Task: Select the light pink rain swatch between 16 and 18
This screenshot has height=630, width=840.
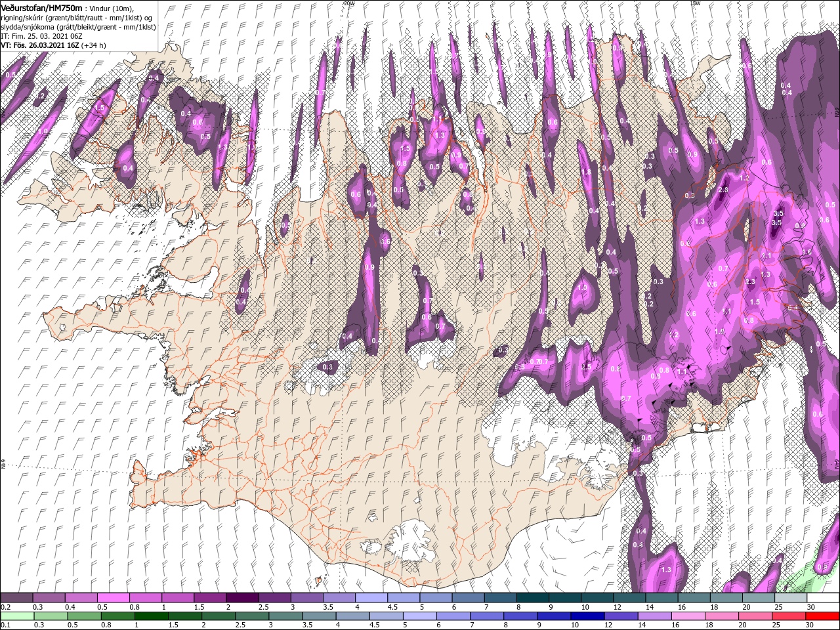Action: pyautogui.click(x=688, y=616)
